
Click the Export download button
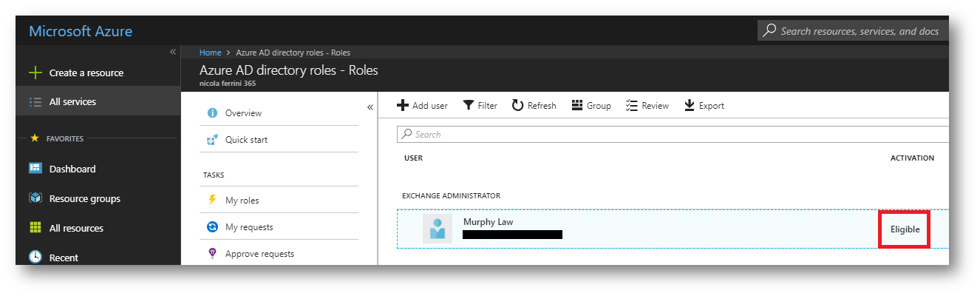coord(704,106)
